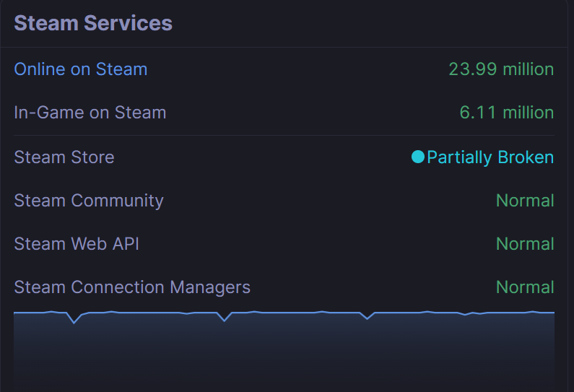Click the Partially Broken status text
This screenshot has width=574, height=392.
coord(490,157)
